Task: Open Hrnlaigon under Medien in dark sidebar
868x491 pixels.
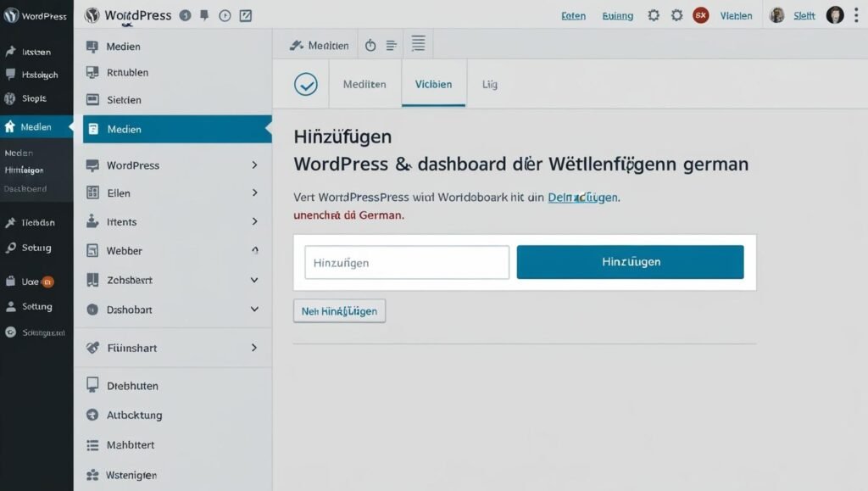Action: [25, 170]
